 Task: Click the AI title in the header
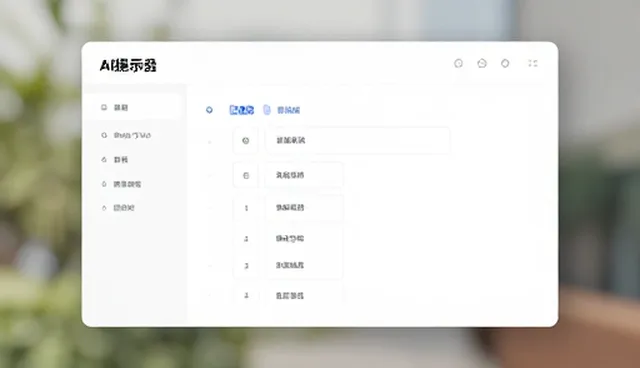pyautogui.click(x=128, y=65)
